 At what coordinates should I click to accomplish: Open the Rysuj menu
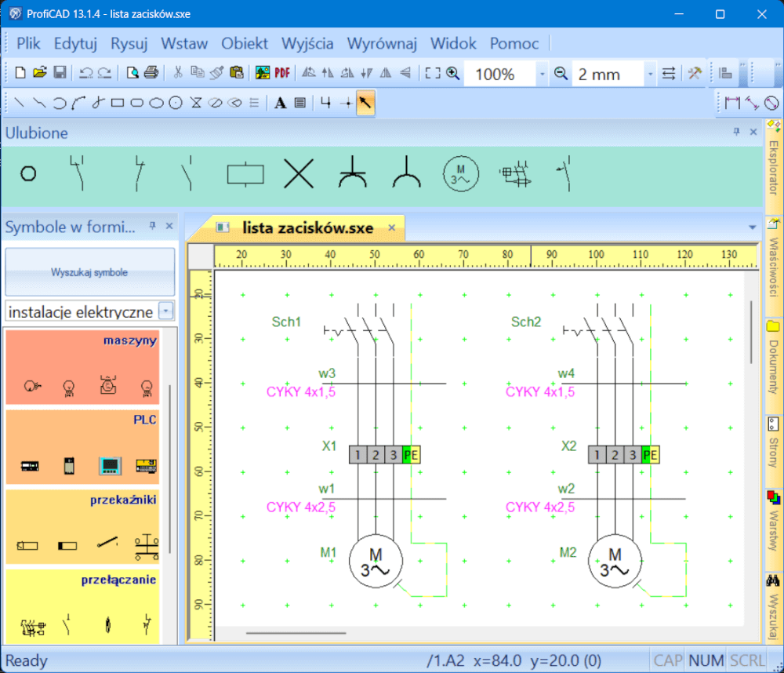click(x=129, y=43)
